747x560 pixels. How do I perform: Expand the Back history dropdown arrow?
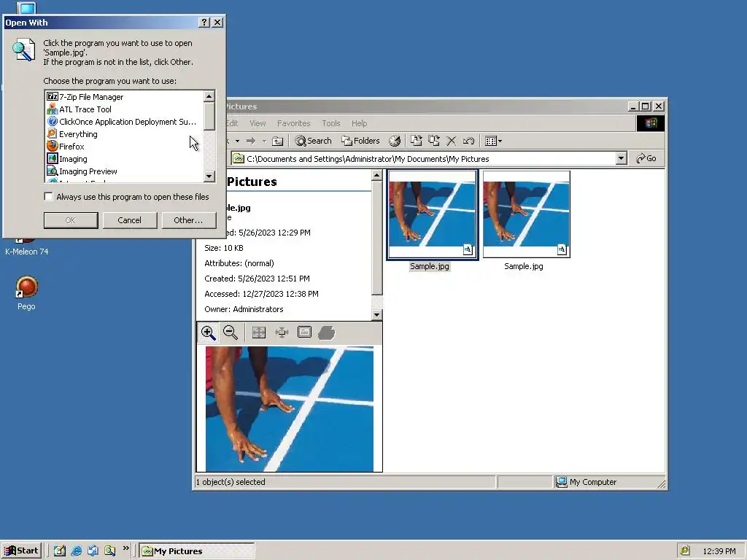[237, 141]
